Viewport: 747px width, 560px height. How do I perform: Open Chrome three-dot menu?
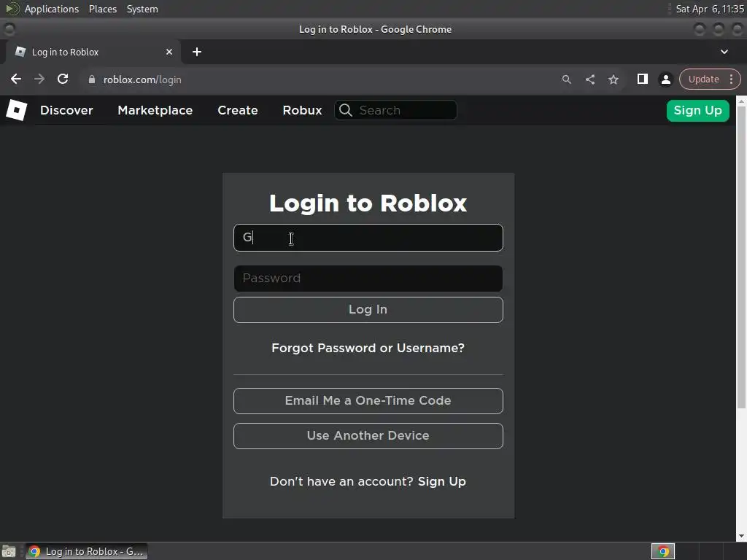click(731, 79)
